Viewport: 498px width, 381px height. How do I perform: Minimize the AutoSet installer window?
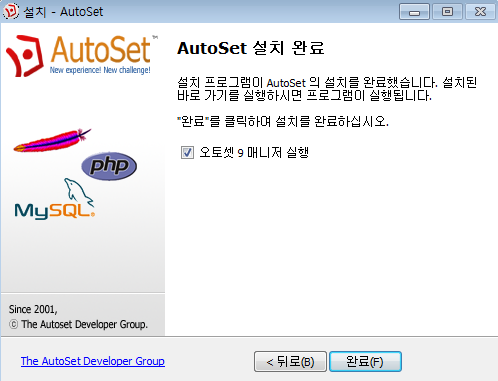[414, 12]
